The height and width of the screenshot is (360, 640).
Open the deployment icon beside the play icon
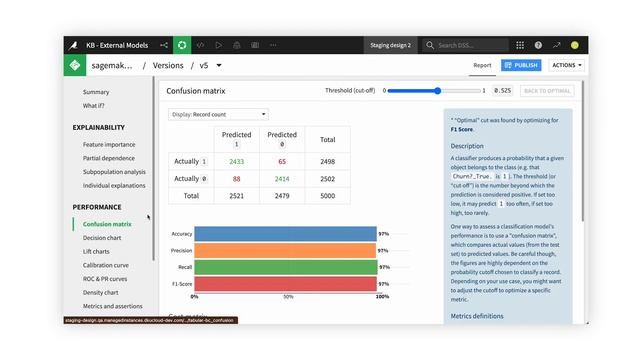pos(237,45)
